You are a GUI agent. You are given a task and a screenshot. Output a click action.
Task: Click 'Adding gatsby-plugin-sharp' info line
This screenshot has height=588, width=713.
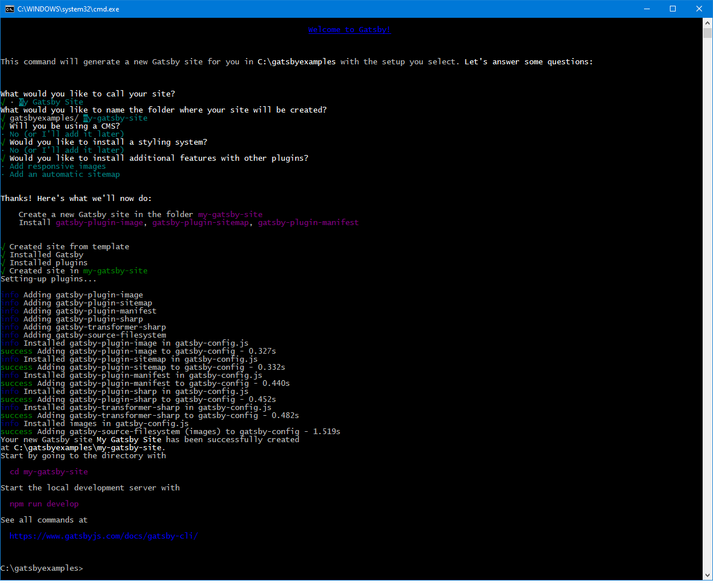(72, 319)
